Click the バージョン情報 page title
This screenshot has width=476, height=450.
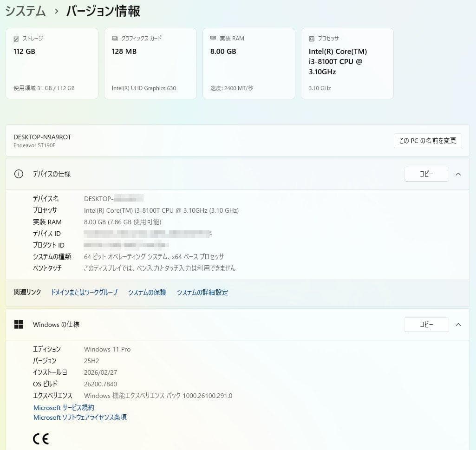click(103, 11)
